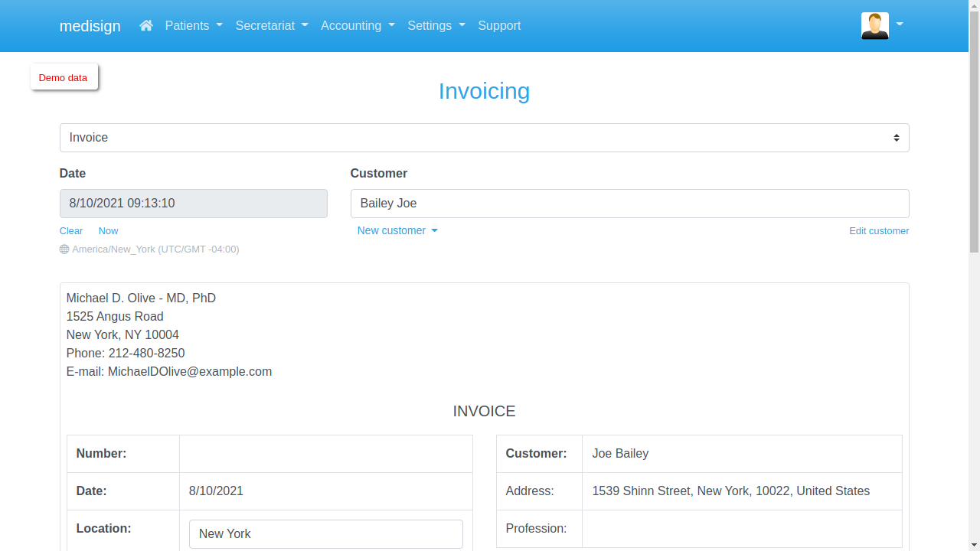Screen dimensions: 980x551
Task: Click the home icon in the navbar
Action: [x=145, y=25]
